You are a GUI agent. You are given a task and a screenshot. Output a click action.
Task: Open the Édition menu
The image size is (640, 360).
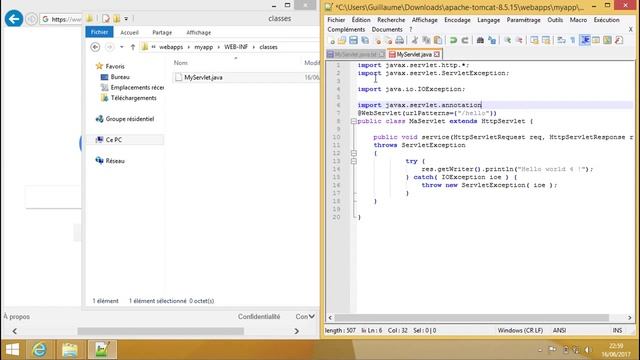pyautogui.click(x=361, y=20)
